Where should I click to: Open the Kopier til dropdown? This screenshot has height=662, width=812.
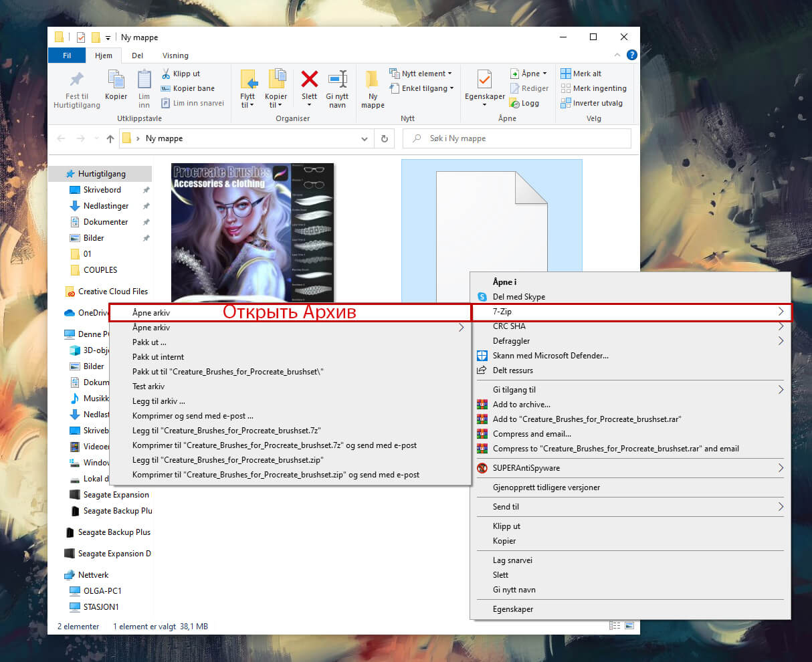pos(276,89)
